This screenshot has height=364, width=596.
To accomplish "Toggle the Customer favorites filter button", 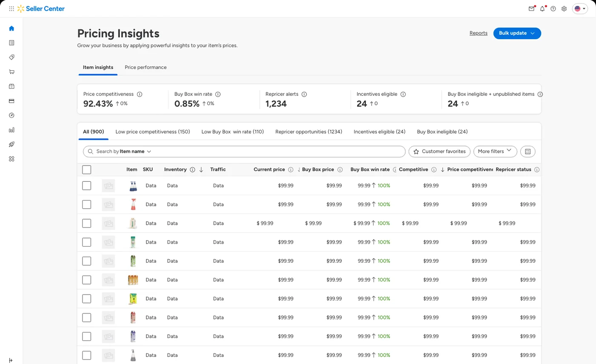I will [439, 151].
